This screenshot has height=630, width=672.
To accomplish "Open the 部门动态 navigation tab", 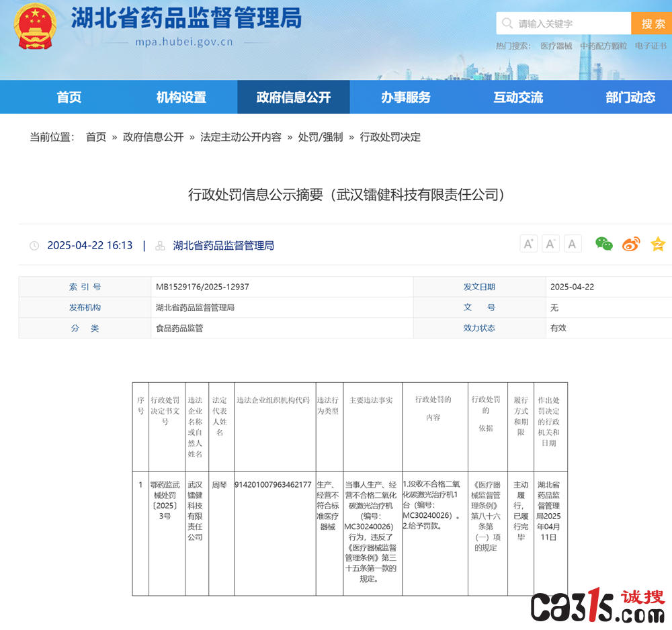I will 630,97.
